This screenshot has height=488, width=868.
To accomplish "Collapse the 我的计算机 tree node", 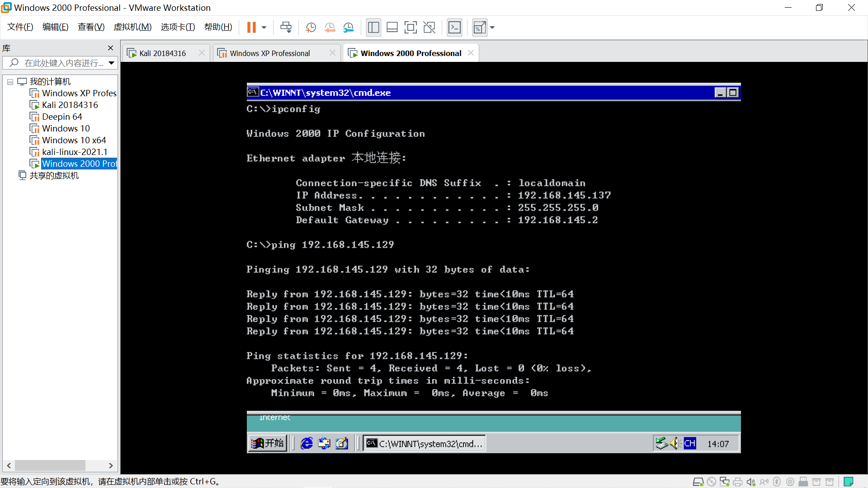I will click(10, 82).
